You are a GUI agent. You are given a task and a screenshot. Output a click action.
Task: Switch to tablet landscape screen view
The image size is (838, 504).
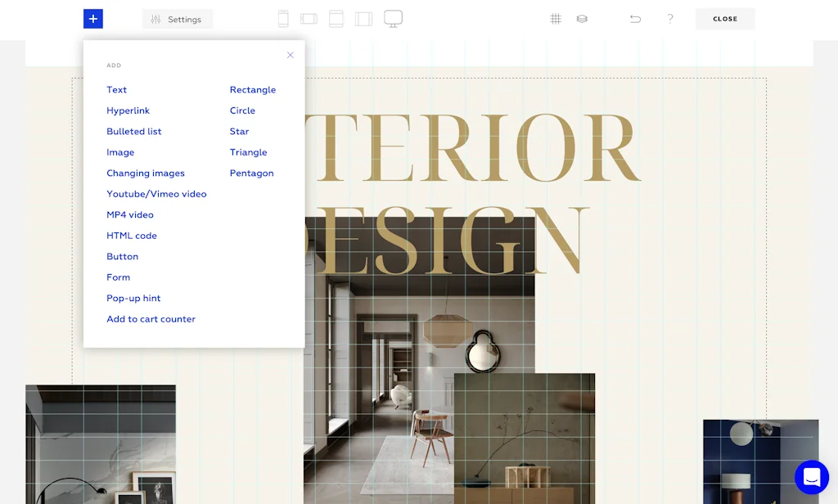tap(363, 19)
